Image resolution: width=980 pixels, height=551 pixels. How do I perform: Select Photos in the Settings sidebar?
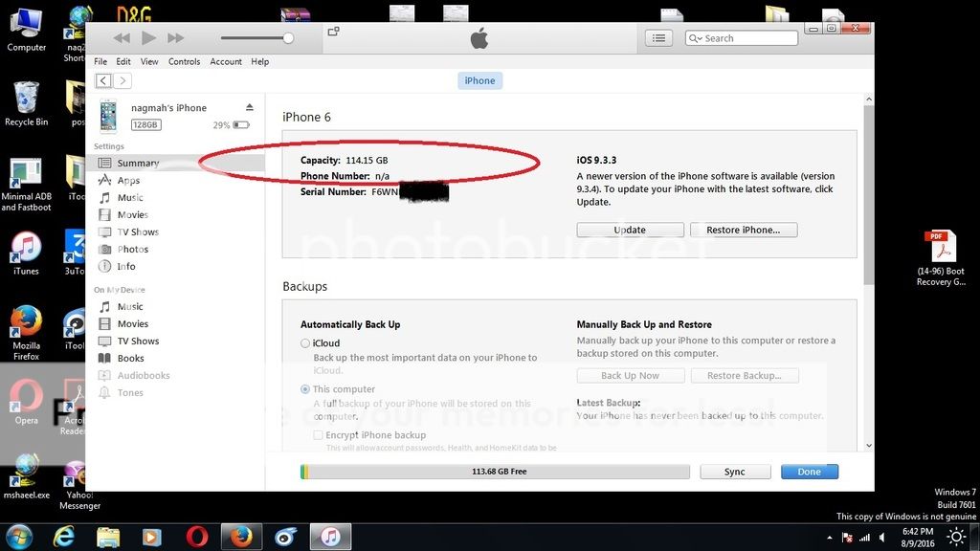click(132, 249)
